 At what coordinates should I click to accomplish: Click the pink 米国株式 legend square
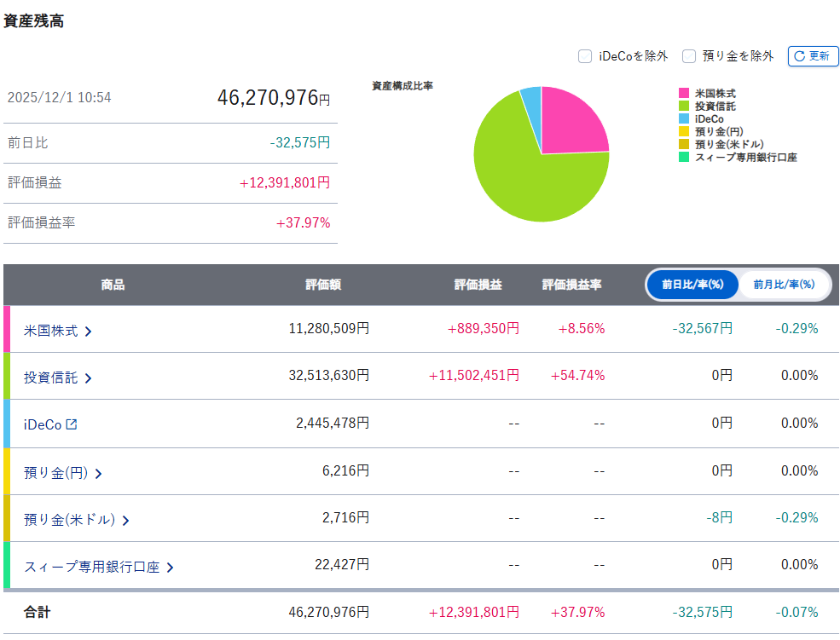coord(684,93)
